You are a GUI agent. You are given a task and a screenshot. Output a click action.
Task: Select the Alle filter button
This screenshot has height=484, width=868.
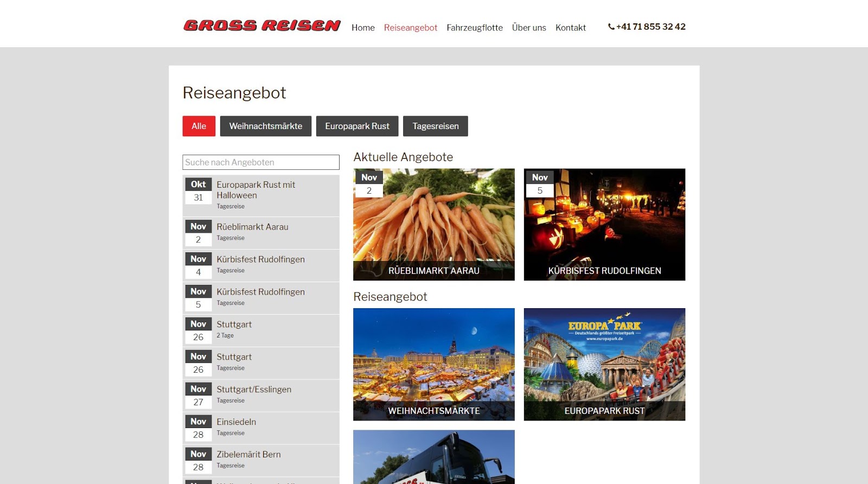(199, 126)
